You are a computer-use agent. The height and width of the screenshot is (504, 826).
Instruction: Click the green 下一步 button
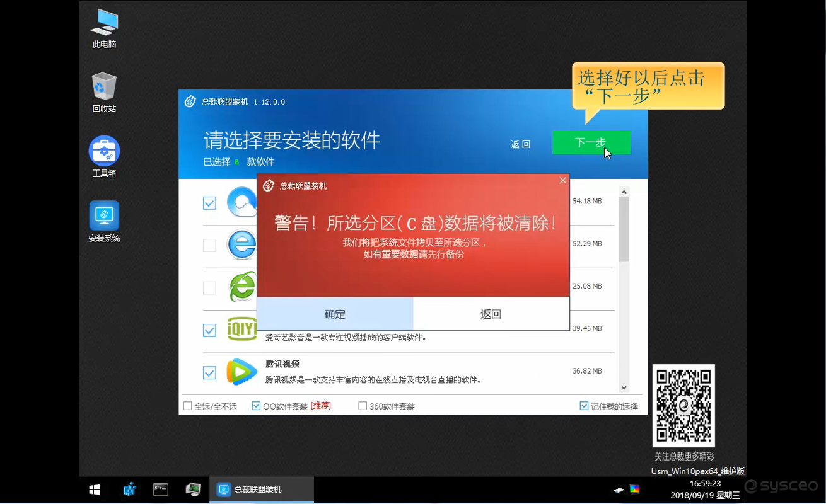pos(591,142)
